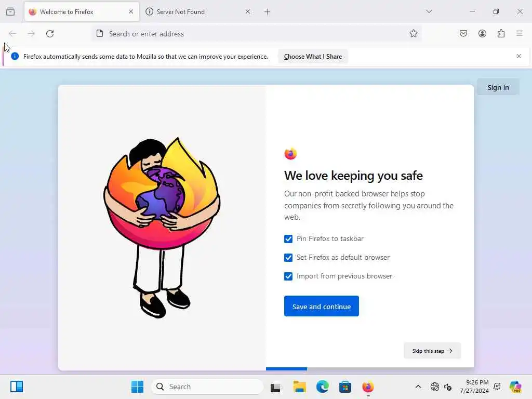Viewport: 532px width, 399px height.
Task: Open a new tab with the plus button
Action: [268, 12]
